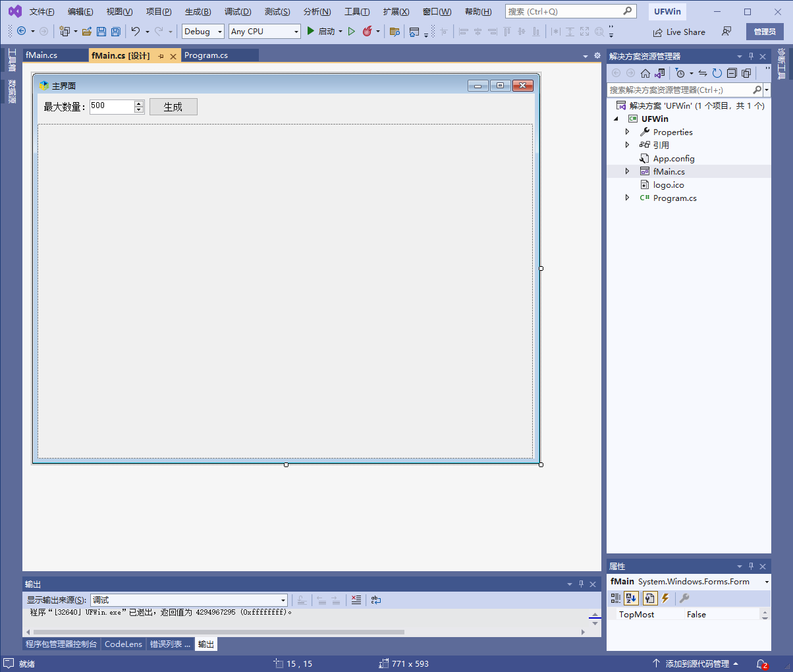Viewport: 793px width, 672px height.
Task: Expand the 引用 references node
Action: pyautogui.click(x=627, y=145)
